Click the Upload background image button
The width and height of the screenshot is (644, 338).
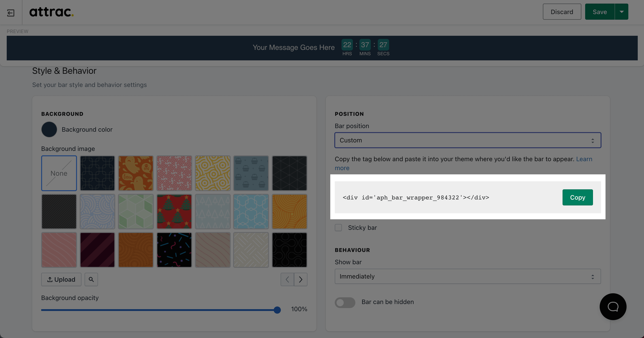[61, 279]
